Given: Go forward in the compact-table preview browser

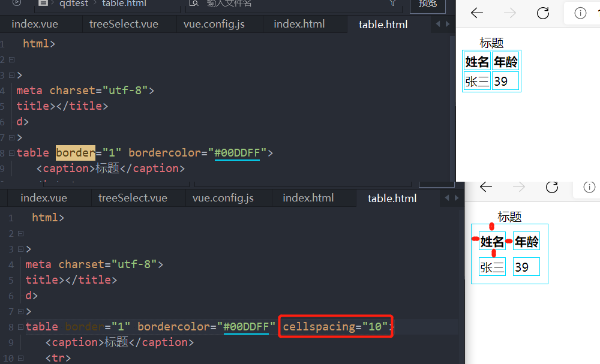Looking at the screenshot, I should click(509, 13).
